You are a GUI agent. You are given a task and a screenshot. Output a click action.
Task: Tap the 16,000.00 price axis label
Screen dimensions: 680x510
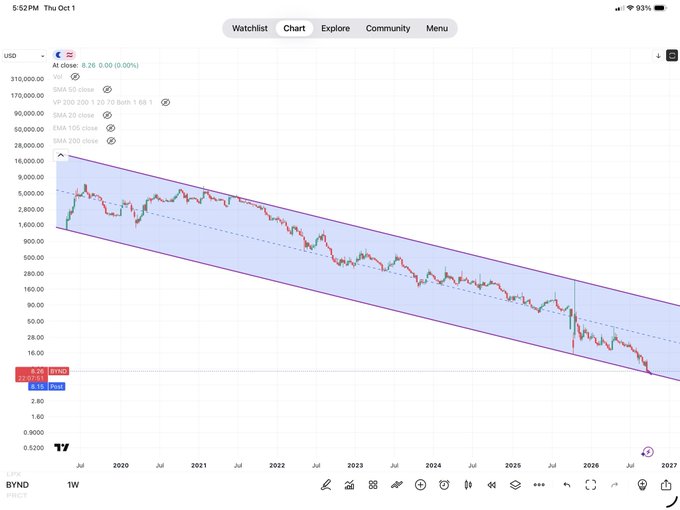pos(29,161)
